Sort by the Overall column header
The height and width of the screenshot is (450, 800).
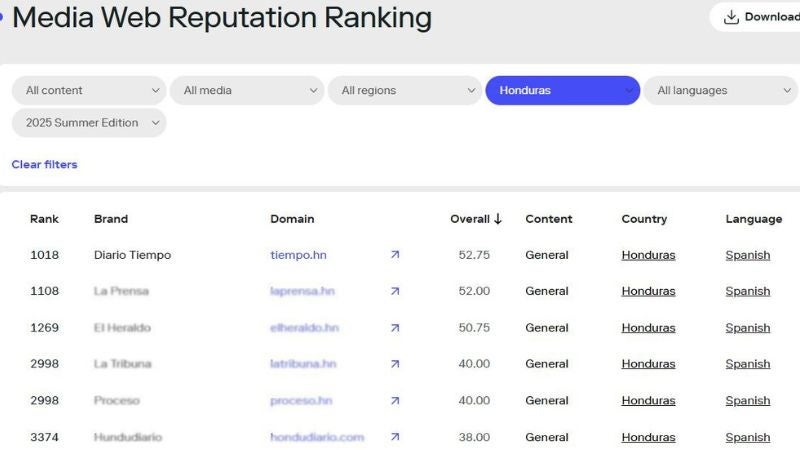470,219
